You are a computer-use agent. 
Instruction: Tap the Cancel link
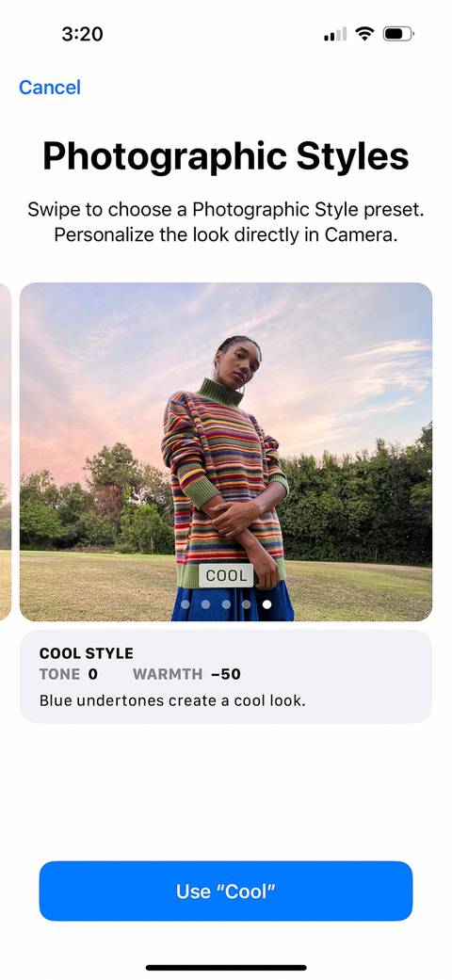49,87
